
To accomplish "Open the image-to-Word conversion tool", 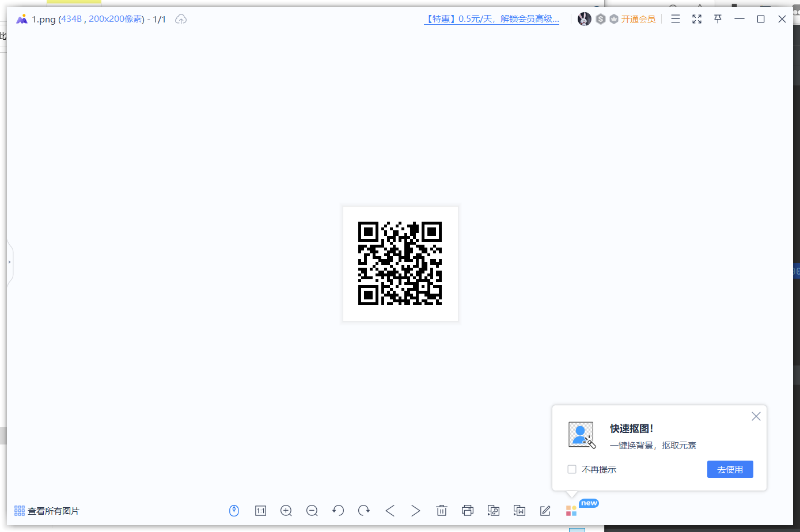I will pos(520,510).
